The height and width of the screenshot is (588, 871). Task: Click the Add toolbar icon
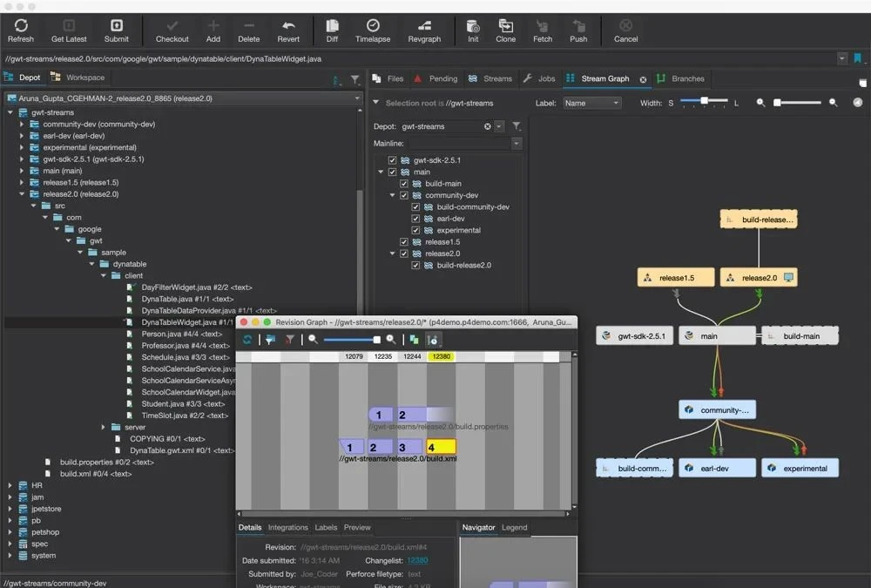click(213, 30)
